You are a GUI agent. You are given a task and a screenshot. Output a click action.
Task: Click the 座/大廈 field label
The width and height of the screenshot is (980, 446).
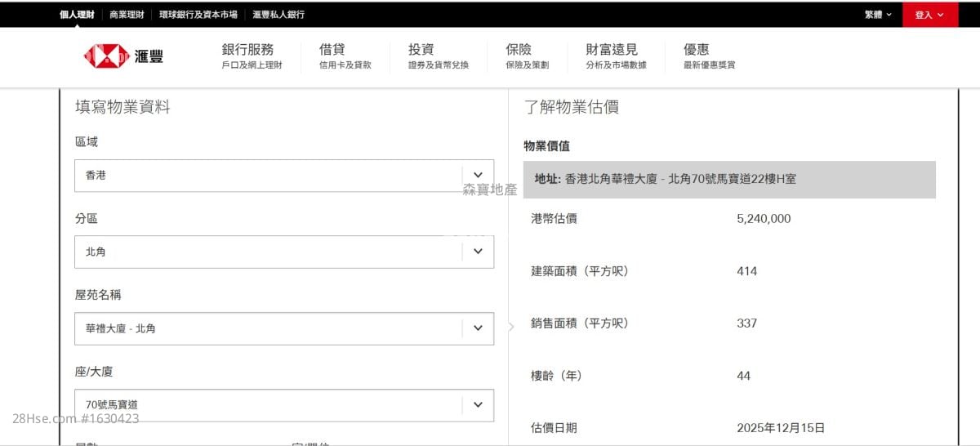[94, 372]
